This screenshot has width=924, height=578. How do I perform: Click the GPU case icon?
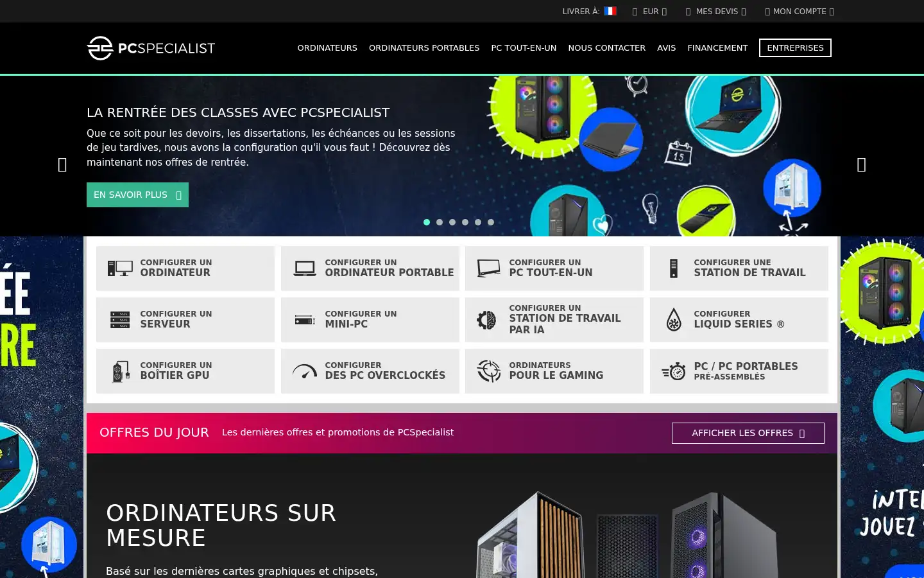click(121, 371)
